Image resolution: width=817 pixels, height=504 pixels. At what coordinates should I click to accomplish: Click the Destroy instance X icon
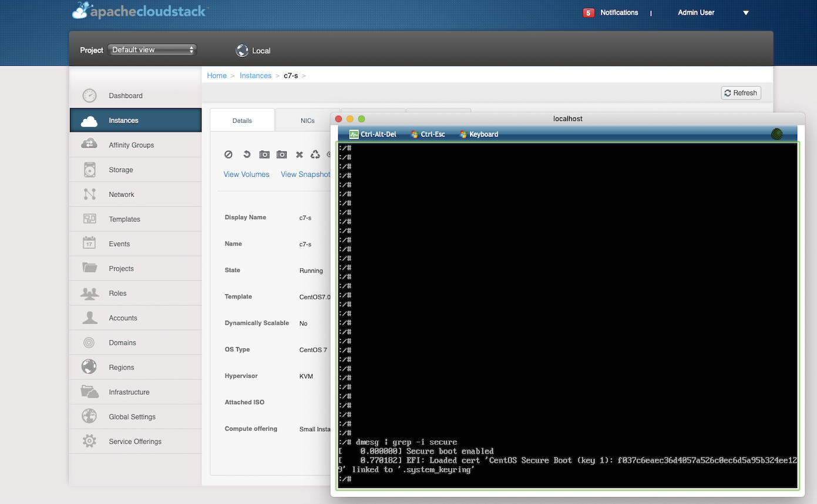click(x=299, y=154)
